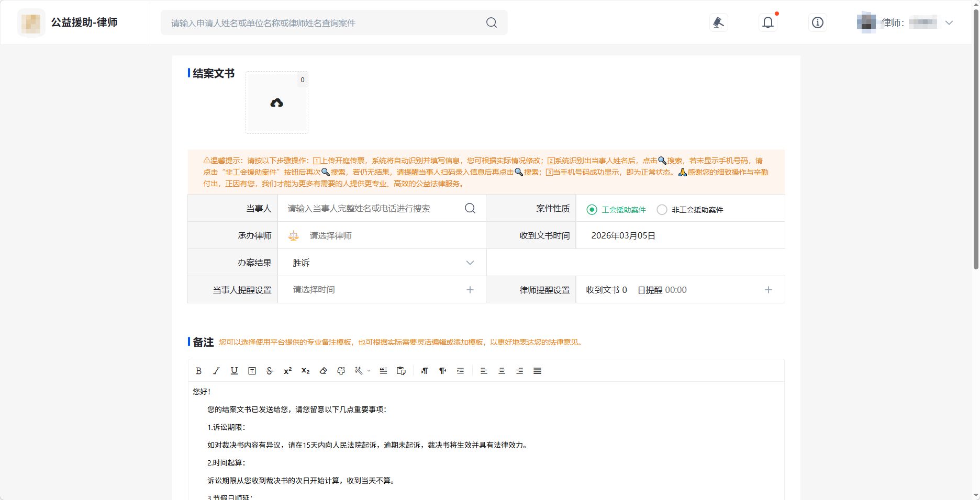This screenshot has height=500, width=980.
Task: Click the gavel icon in header
Action: pyautogui.click(x=718, y=22)
